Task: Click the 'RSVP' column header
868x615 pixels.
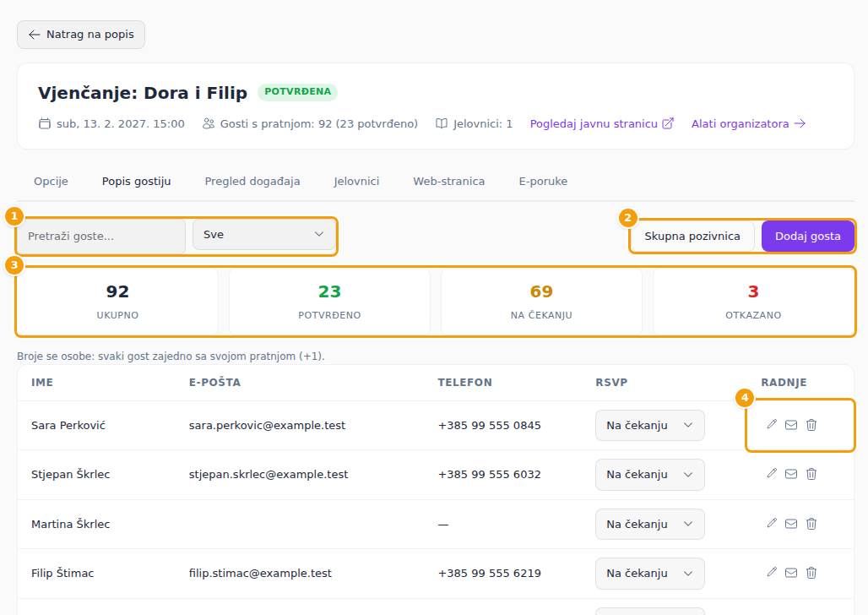Action: (611, 383)
